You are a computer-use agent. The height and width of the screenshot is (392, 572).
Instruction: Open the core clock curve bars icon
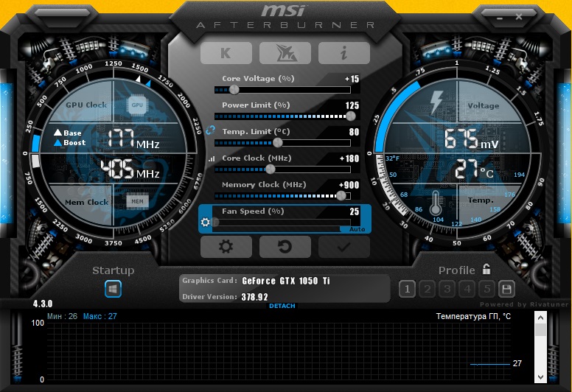point(212,159)
